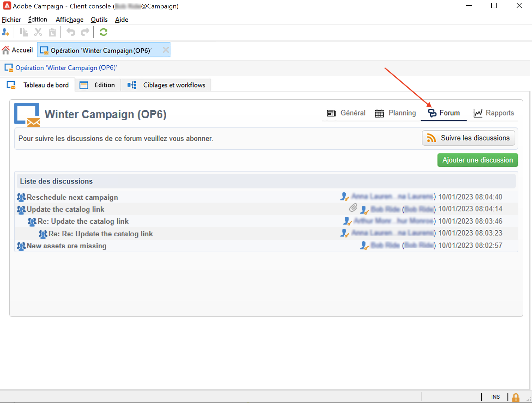Click the paste clipboard icon
Image resolution: width=532 pixels, height=403 pixels.
click(52, 32)
